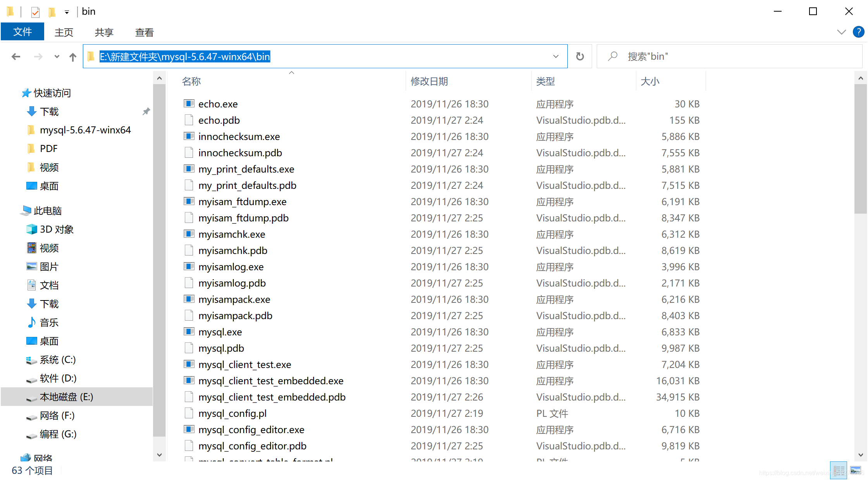Select drive 编程 (G:) in sidebar
868x480 pixels.
pos(58,434)
